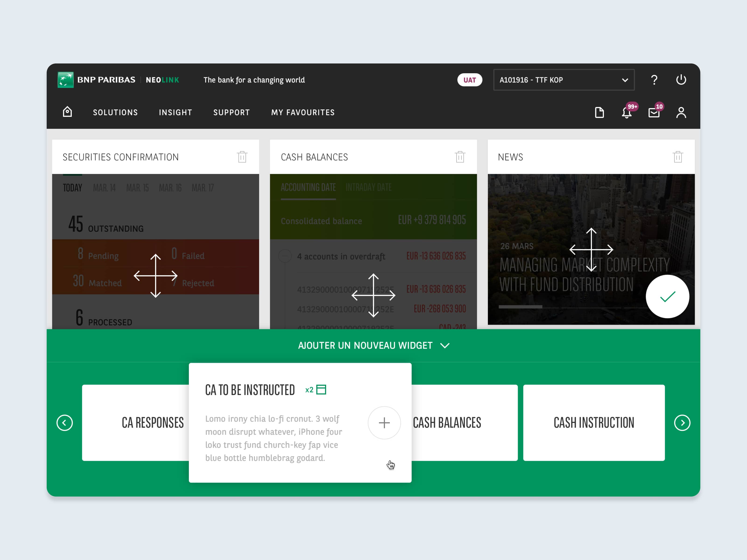Click the 6 Processed count

tap(104, 318)
